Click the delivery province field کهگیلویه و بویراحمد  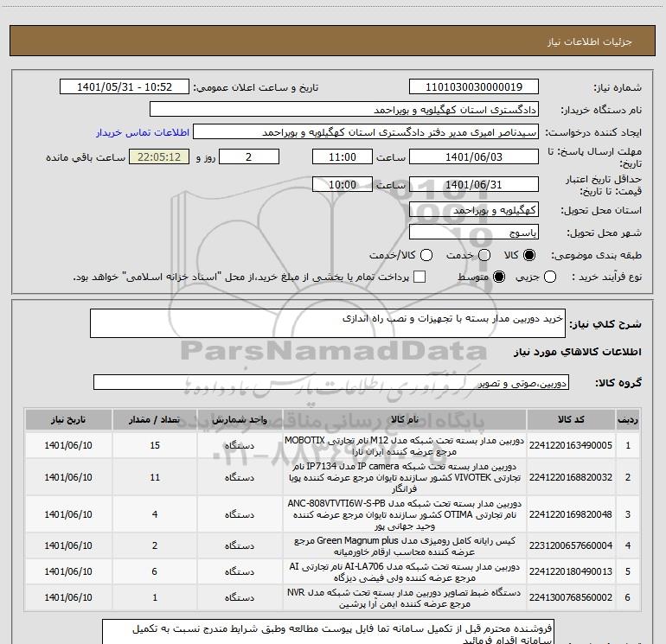tap(474, 210)
